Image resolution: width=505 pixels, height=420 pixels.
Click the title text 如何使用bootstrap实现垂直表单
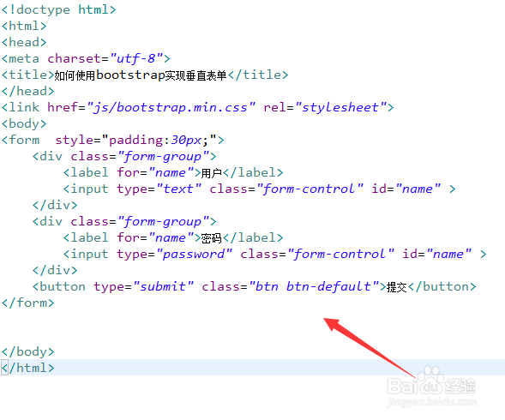pyautogui.click(x=141, y=75)
